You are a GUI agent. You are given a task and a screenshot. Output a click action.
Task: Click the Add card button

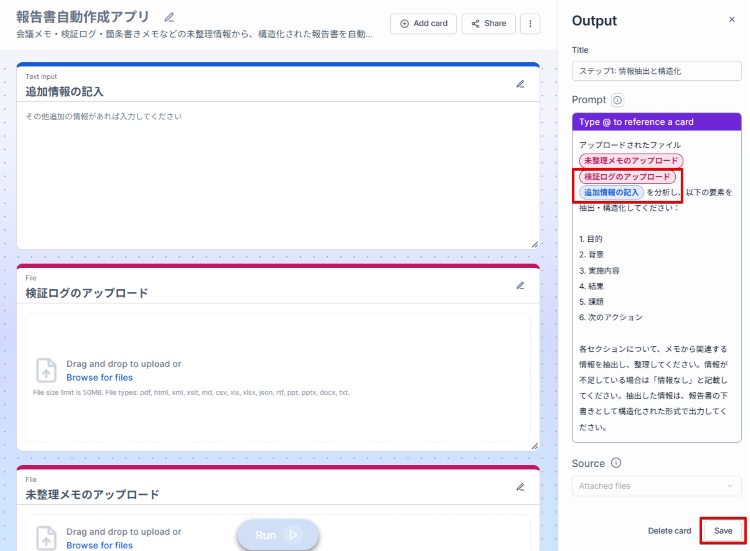click(x=422, y=23)
